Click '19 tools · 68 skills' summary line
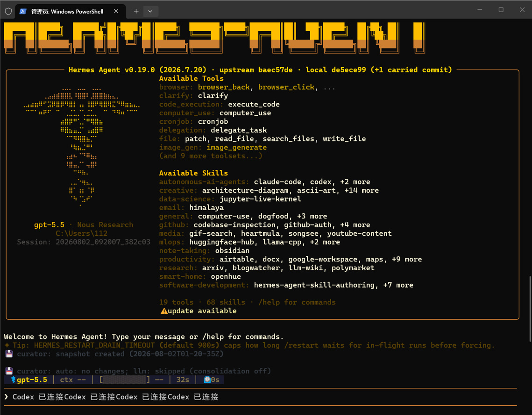This screenshot has width=532, height=415. click(x=202, y=302)
